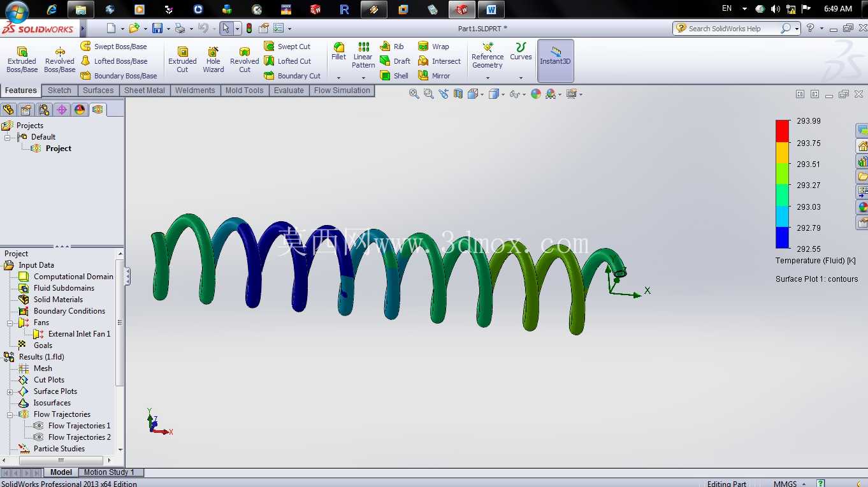Click Zoom to Fit in view toolbar
The image size is (868, 487).
(414, 94)
